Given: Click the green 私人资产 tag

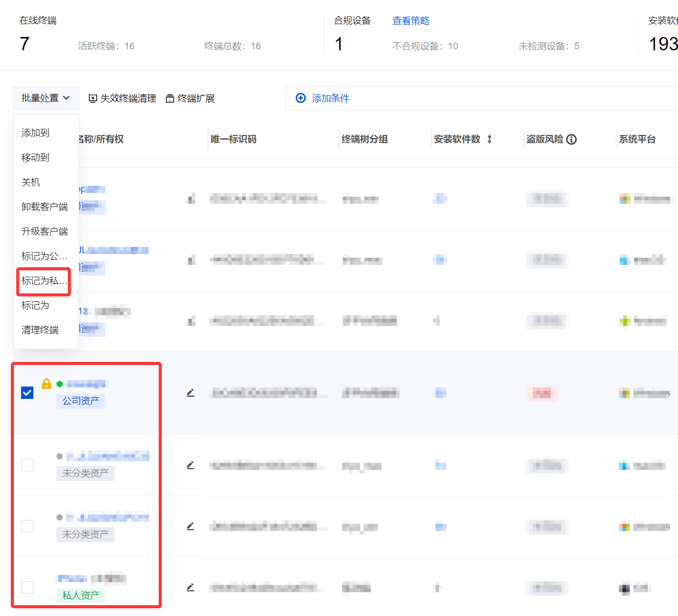Looking at the screenshot, I should [81, 595].
